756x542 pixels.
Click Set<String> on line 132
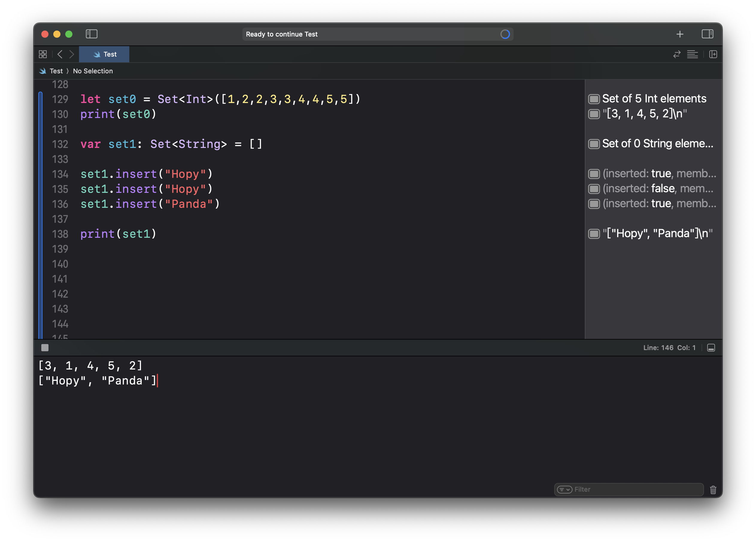tap(188, 144)
